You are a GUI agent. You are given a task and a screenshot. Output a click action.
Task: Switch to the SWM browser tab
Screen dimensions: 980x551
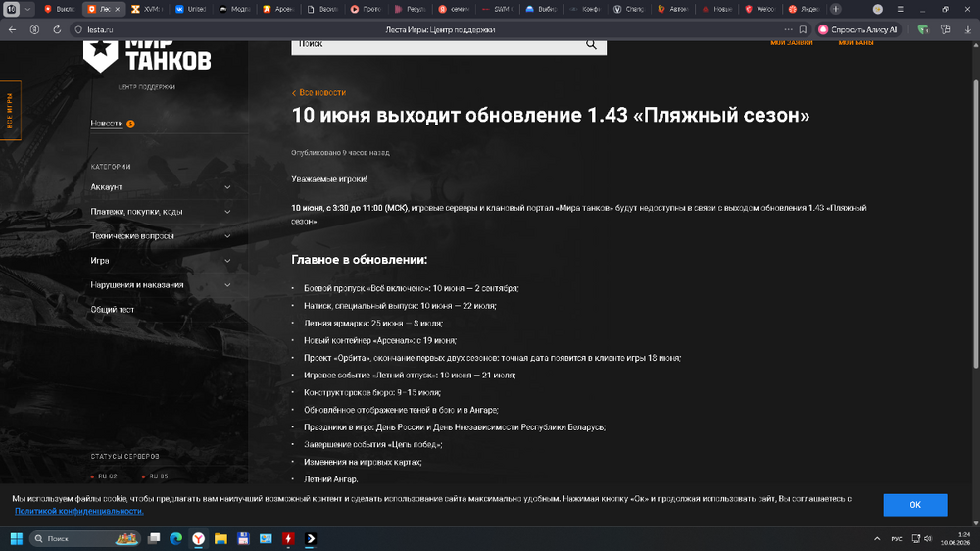(x=497, y=9)
